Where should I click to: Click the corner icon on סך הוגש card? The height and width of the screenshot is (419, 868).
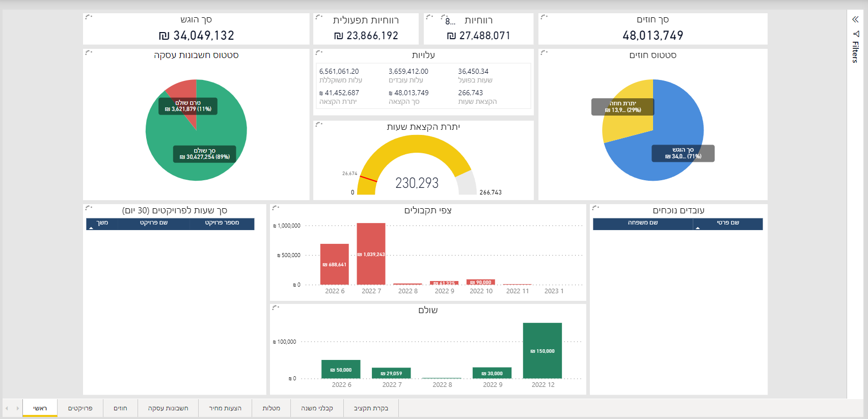pyautogui.click(x=89, y=17)
